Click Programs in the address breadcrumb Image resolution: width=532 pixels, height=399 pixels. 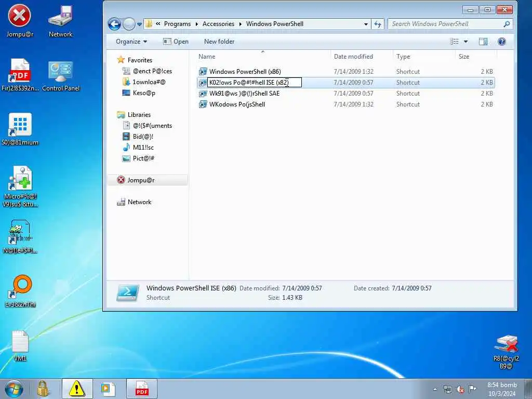coord(178,24)
